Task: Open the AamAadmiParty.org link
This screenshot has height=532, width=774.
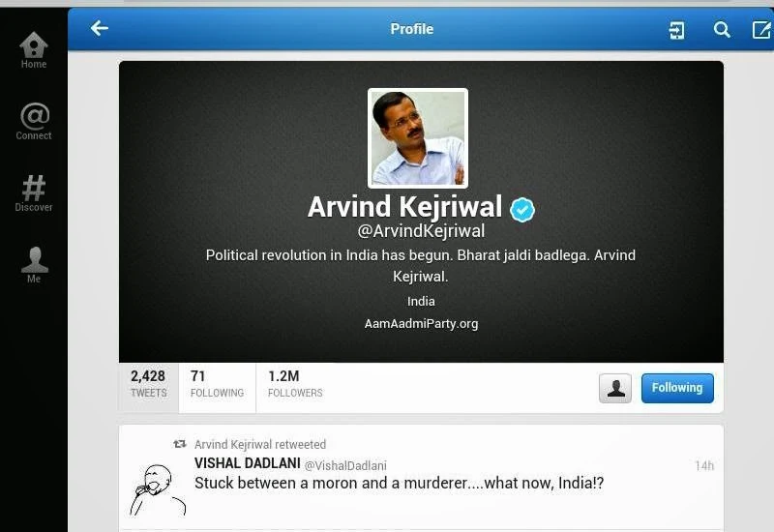Action: [421, 324]
